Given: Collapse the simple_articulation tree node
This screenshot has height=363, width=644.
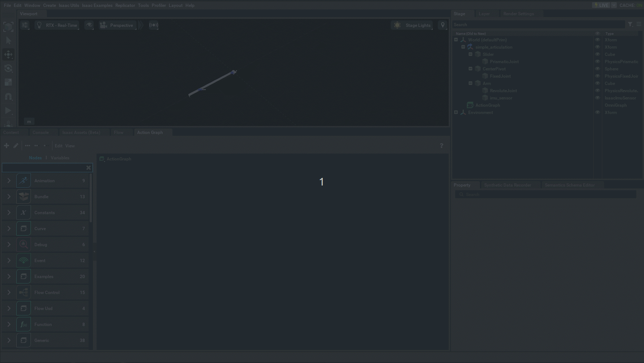Looking at the screenshot, I should [x=463, y=47].
